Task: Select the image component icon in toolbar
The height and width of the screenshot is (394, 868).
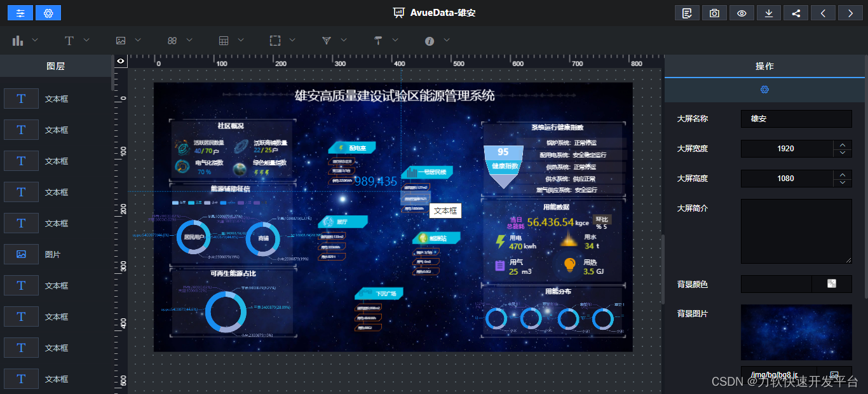Action: (x=121, y=41)
